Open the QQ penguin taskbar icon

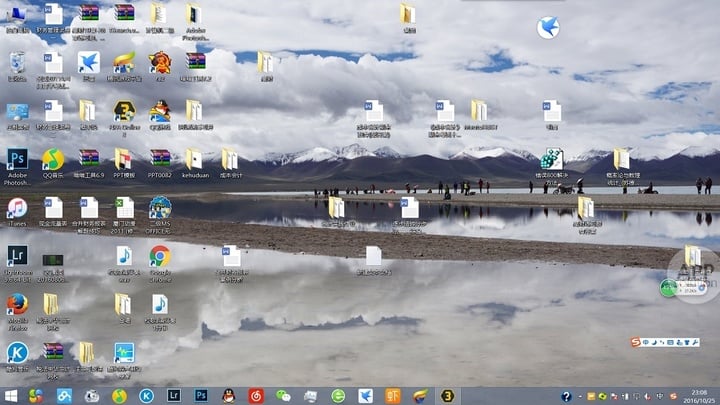click(228, 396)
